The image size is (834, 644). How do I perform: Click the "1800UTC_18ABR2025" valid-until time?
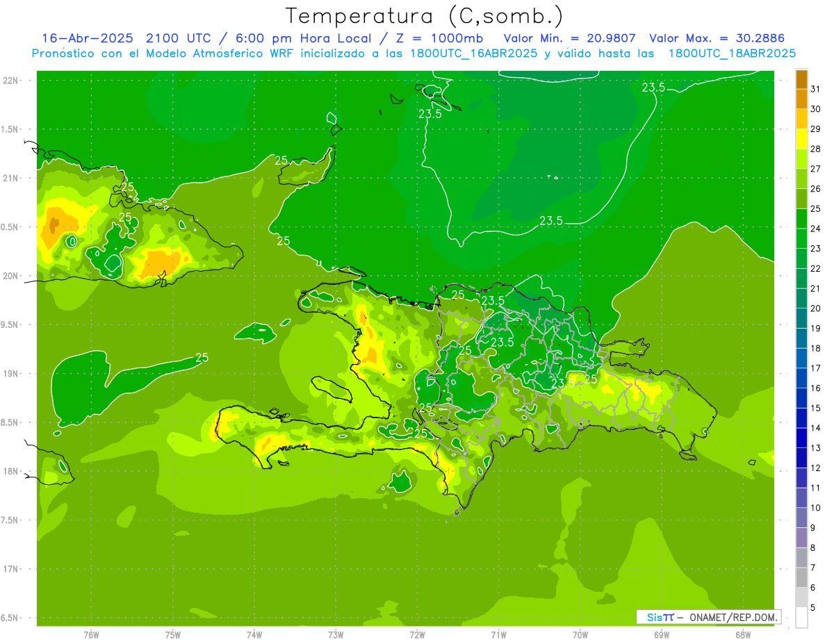[732, 53]
